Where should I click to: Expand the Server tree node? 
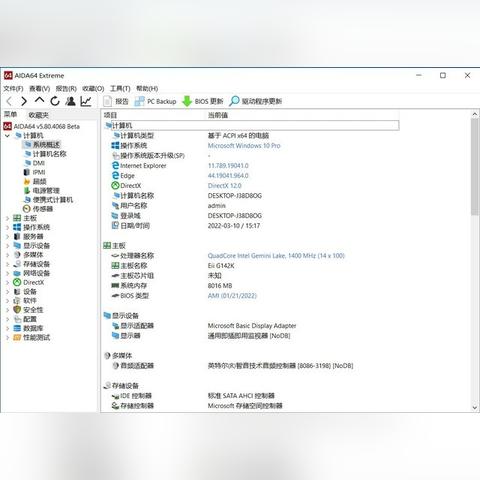tap(7, 237)
